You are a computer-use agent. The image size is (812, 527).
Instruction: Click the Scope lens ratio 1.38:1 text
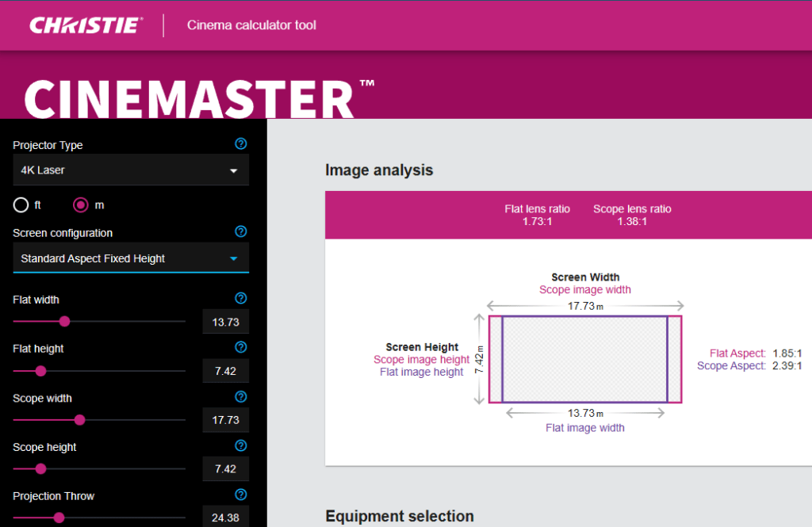pyautogui.click(x=632, y=215)
